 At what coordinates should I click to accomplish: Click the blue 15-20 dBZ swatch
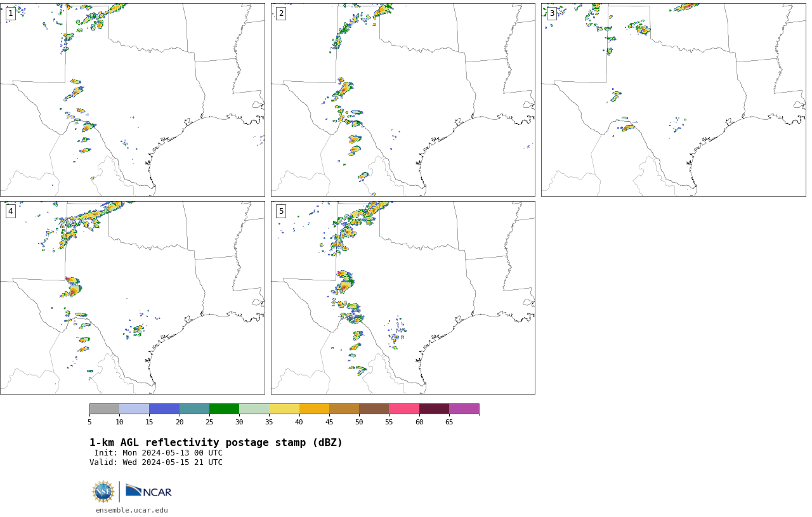164,409
